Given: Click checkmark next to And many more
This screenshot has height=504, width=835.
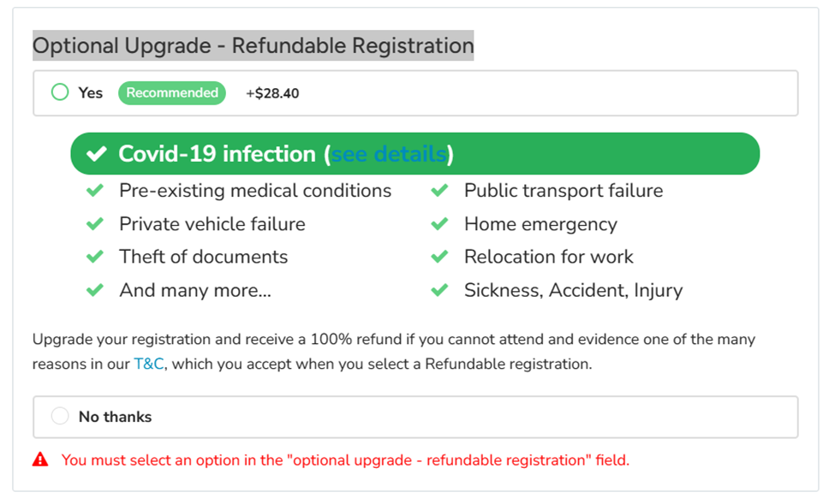Looking at the screenshot, I should (x=95, y=290).
